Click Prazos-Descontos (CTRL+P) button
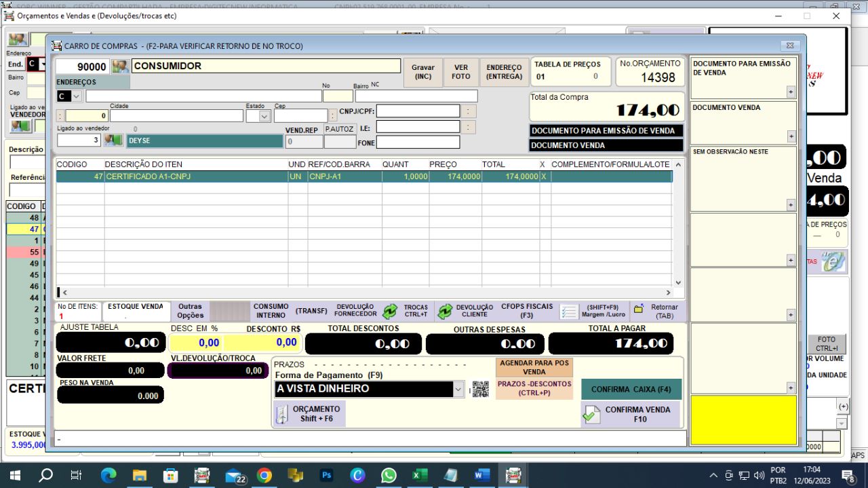The width and height of the screenshot is (868, 488). coord(534,388)
